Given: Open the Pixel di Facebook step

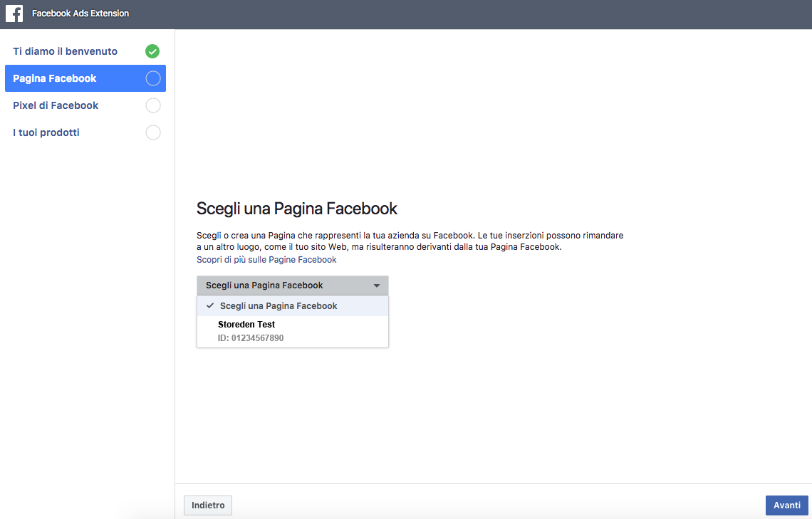Looking at the screenshot, I should [x=56, y=105].
